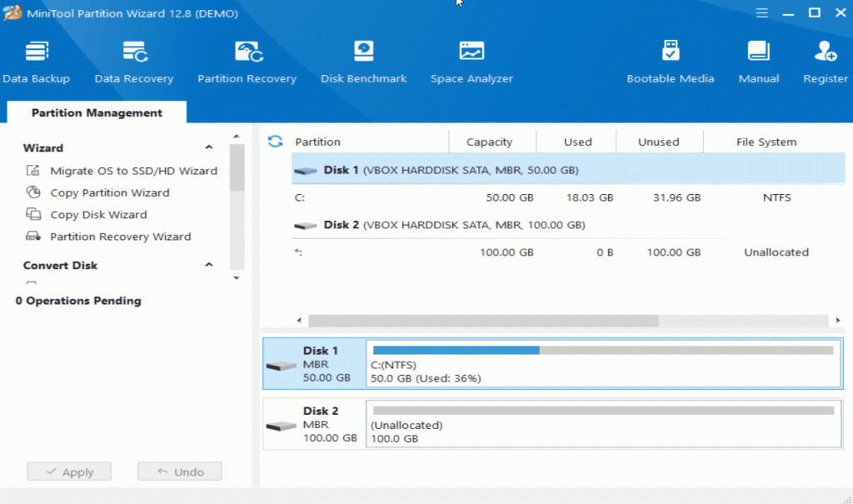Collapse the Convert Disk section
The image size is (853, 504).
(210, 265)
